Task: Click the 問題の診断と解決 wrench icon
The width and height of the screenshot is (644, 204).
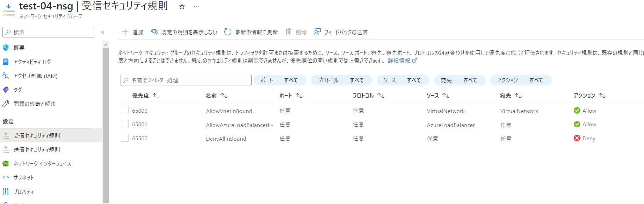Action: (6, 104)
